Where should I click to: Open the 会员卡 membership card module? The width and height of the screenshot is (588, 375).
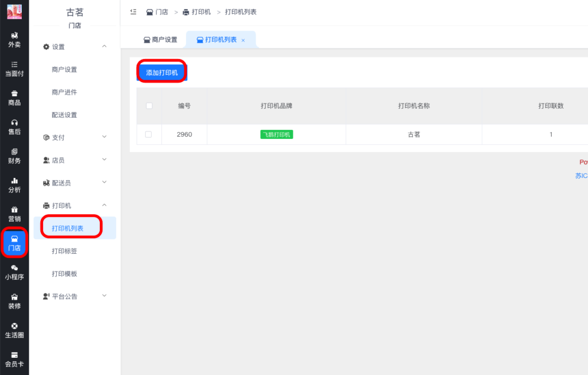[14, 361]
